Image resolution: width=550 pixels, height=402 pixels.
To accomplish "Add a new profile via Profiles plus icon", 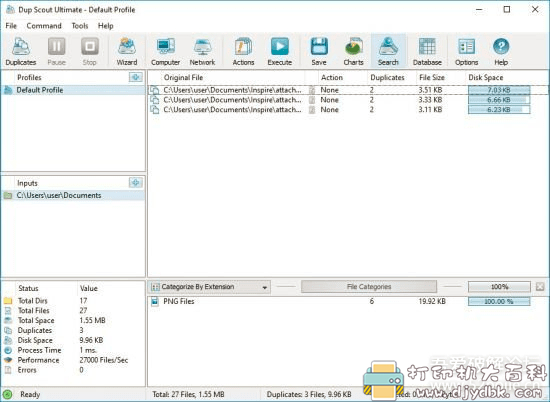I will tap(135, 77).
